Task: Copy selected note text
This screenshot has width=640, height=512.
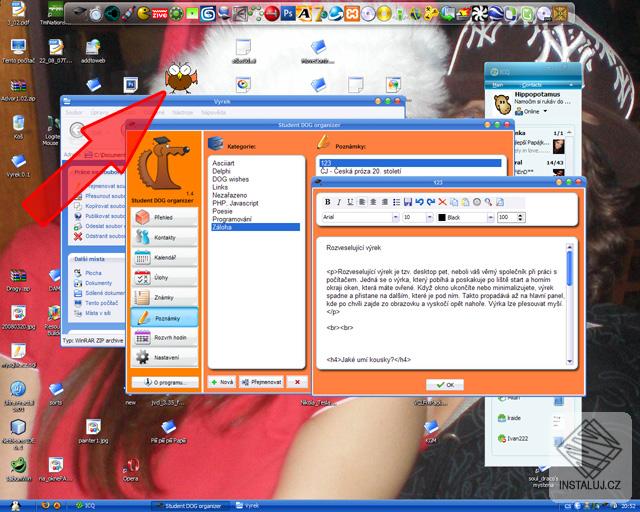Action: click(x=453, y=202)
